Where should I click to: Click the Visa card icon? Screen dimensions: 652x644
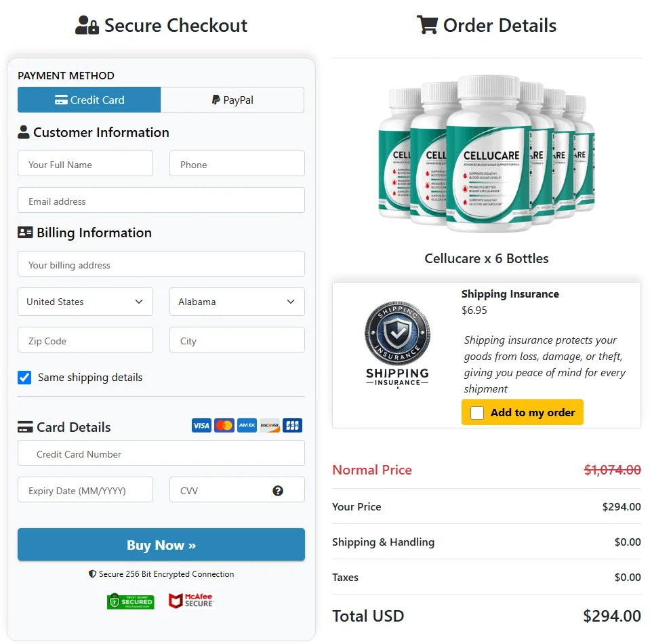tap(201, 426)
